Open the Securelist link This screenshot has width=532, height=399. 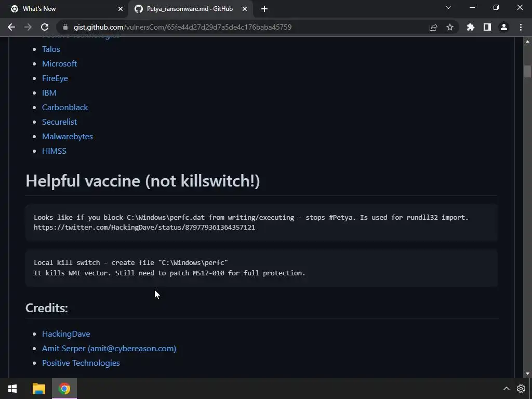[59, 122]
